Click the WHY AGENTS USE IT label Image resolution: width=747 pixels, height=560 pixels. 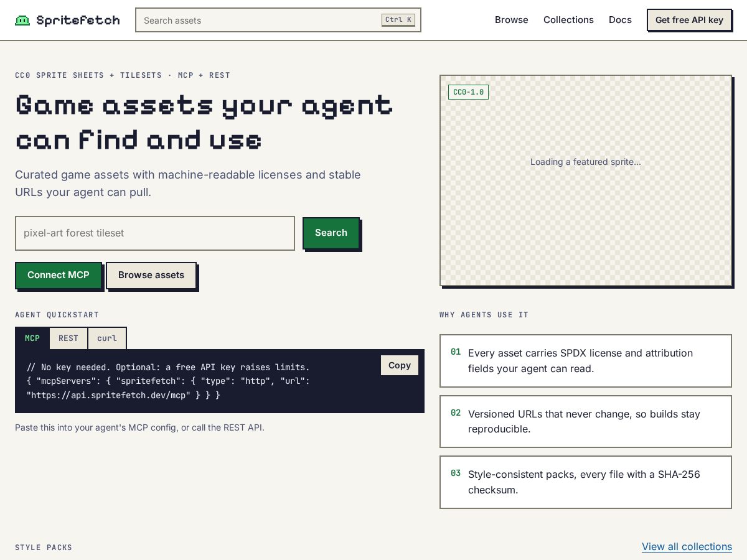(484, 315)
